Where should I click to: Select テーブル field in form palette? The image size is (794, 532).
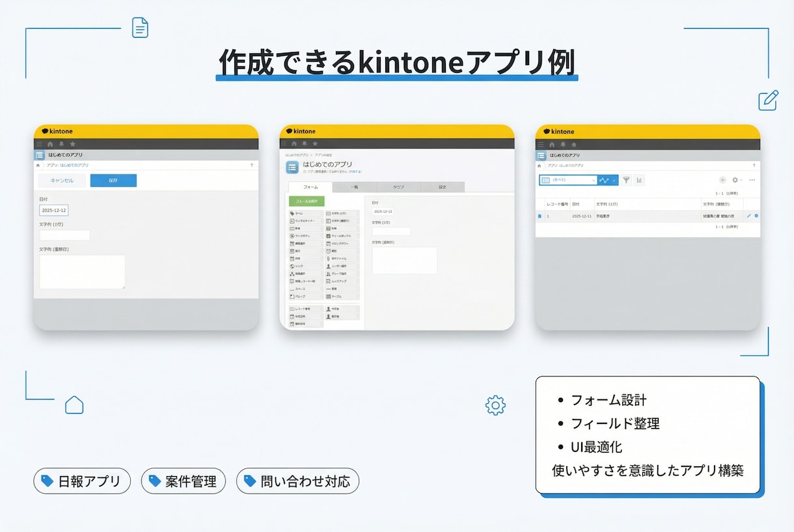click(342, 297)
